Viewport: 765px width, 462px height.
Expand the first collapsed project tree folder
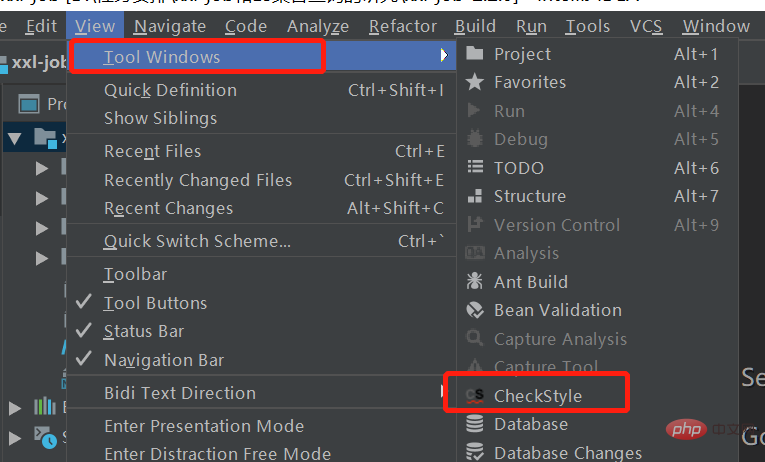(x=42, y=169)
